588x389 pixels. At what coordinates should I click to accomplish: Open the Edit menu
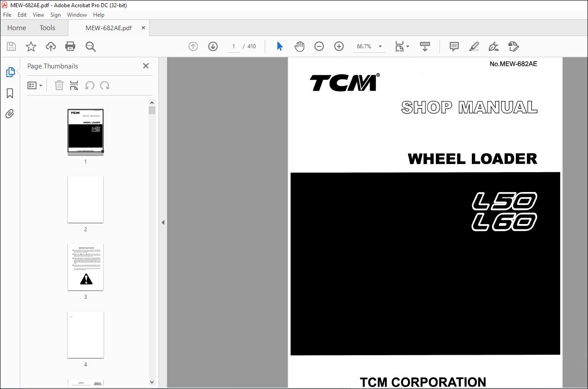(x=22, y=15)
